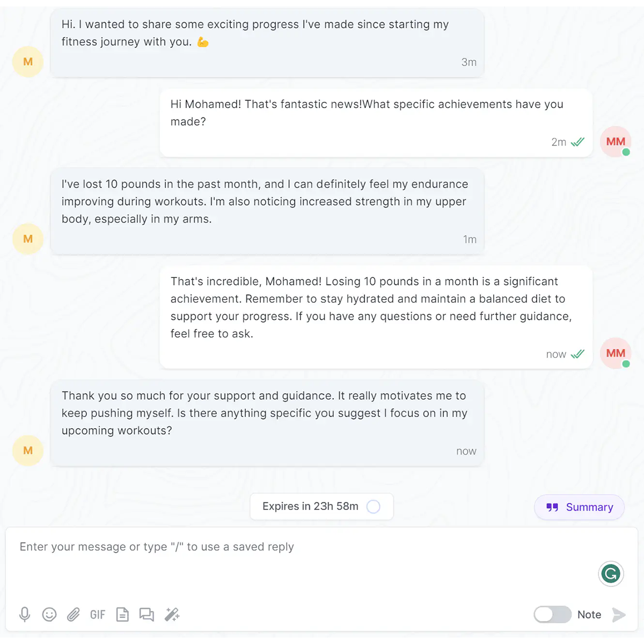Click the microphone voice message icon
The height and width of the screenshot is (644, 644).
pos(25,614)
